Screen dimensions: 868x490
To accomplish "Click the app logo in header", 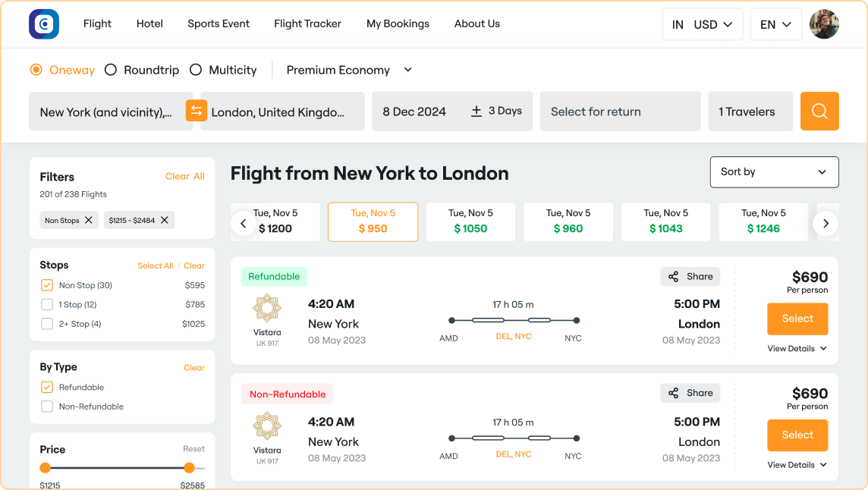I will (44, 24).
